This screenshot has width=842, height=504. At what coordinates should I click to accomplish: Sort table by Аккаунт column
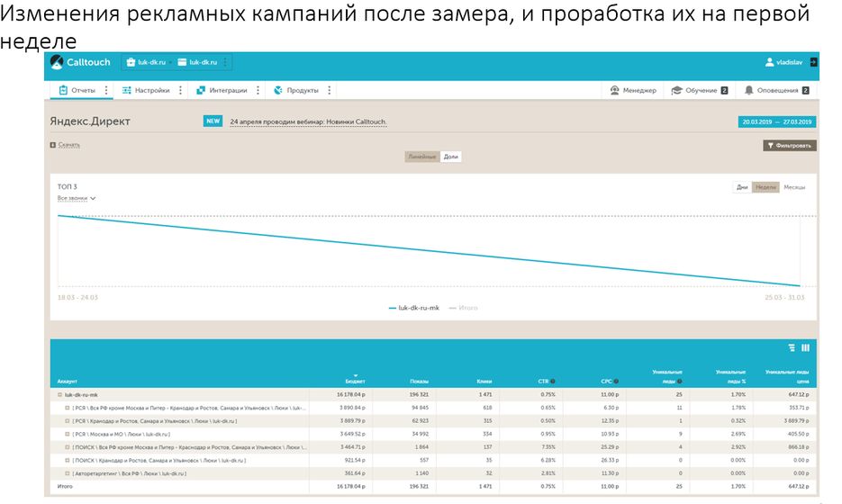tap(68, 382)
